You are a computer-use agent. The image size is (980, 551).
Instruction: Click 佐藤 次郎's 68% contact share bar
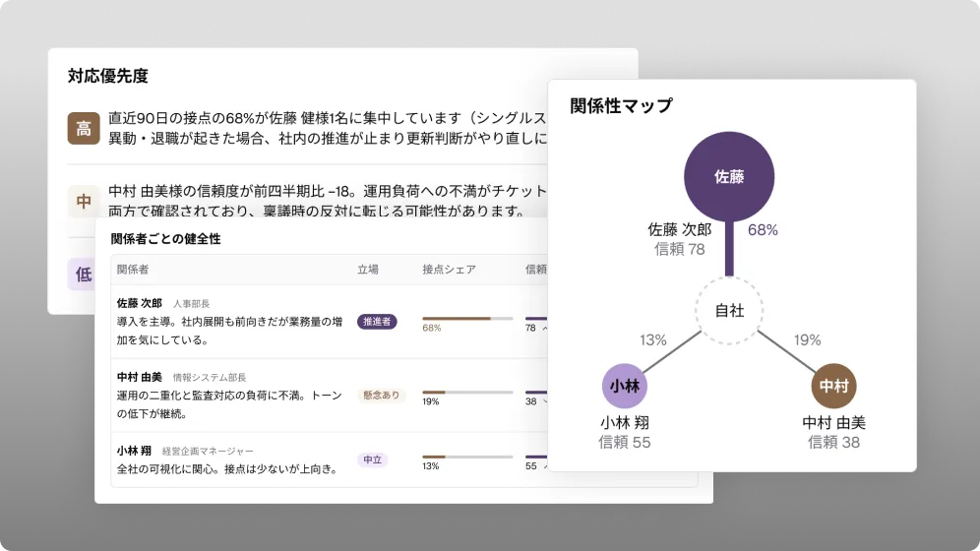coord(467,319)
